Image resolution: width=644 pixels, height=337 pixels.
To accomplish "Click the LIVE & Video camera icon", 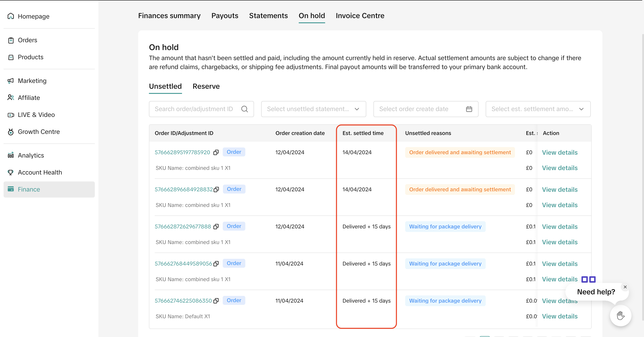I will point(11,115).
